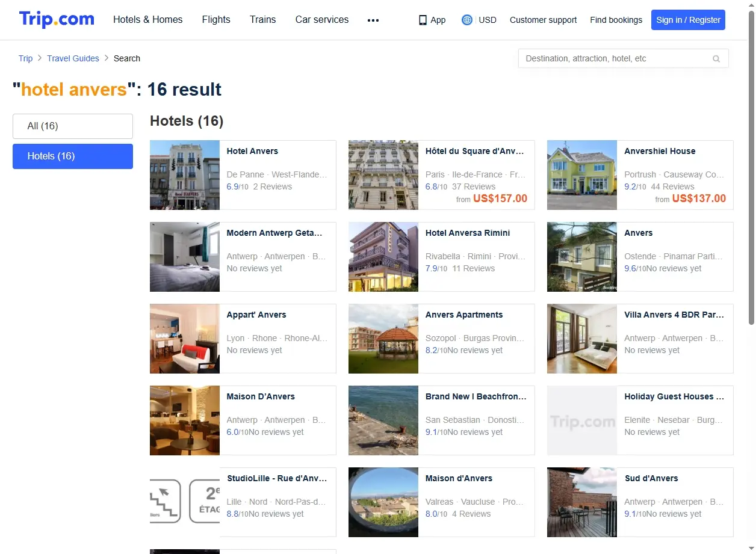Open Maison d'Anvers Valreas window photo
The height and width of the screenshot is (554, 756).
coord(383,502)
